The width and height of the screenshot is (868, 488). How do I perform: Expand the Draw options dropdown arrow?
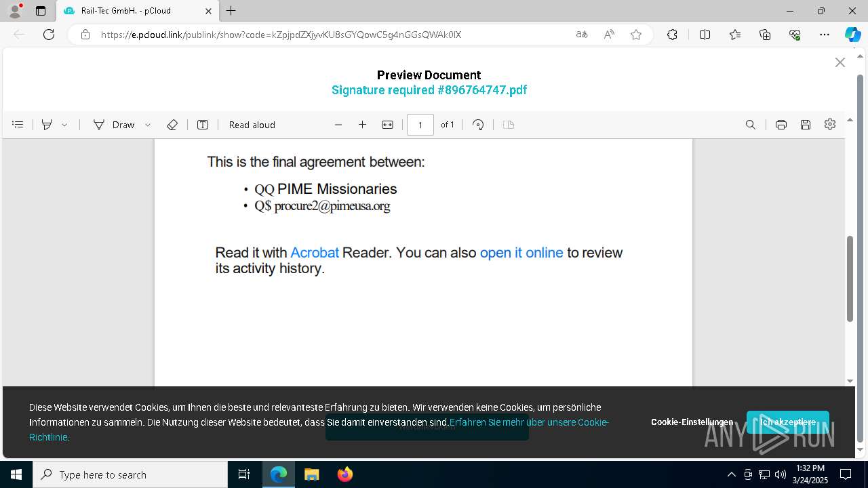click(x=148, y=125)
